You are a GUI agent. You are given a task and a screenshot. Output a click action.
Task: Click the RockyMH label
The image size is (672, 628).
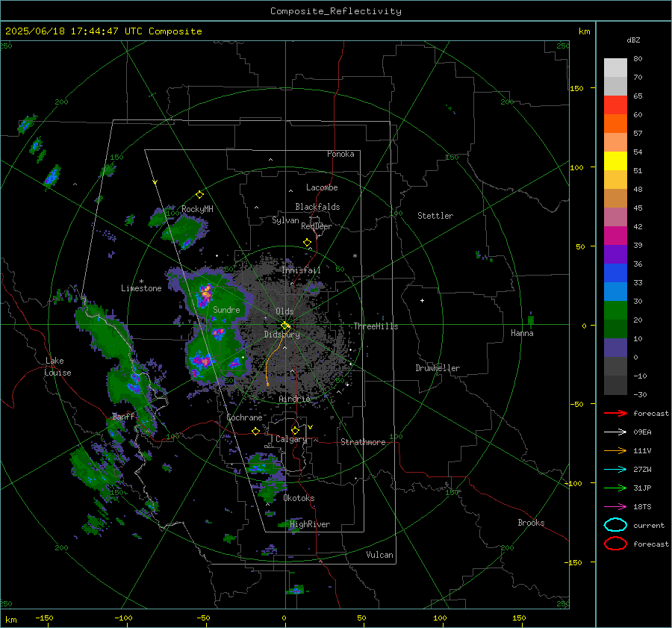197,209
